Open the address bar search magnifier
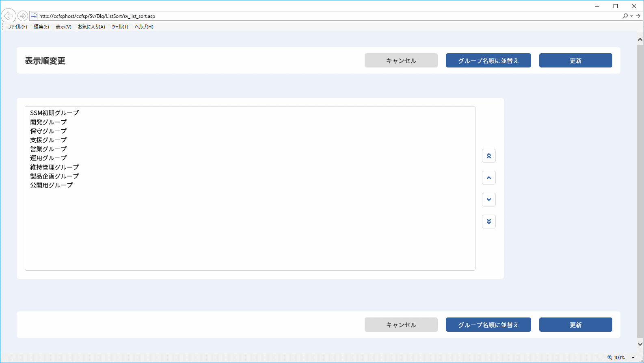 625,16
